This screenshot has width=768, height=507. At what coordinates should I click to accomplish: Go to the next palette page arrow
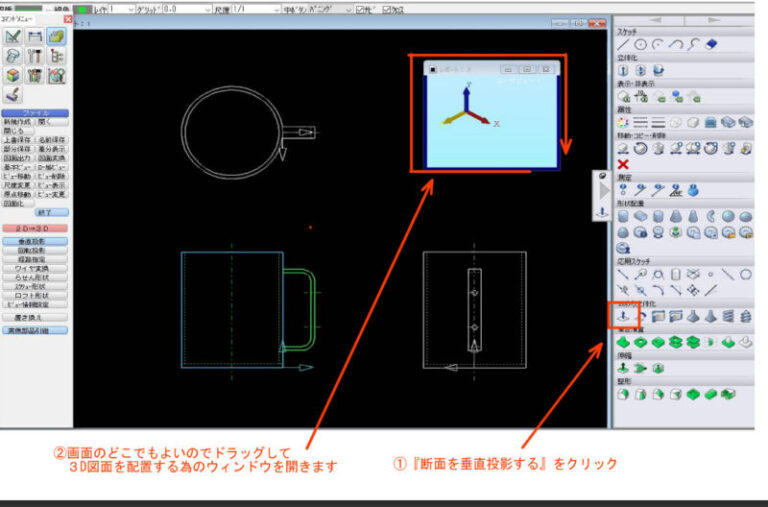click(715, 20)
